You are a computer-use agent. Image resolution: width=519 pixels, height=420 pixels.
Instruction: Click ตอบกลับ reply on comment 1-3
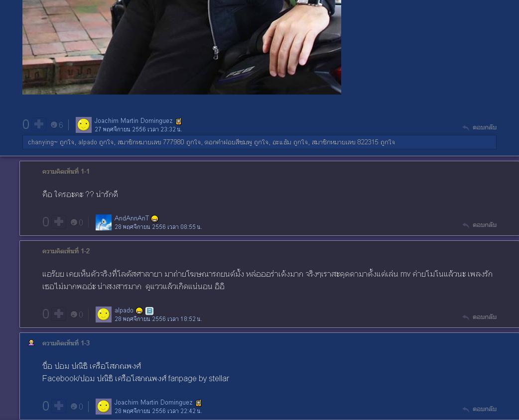480,409
